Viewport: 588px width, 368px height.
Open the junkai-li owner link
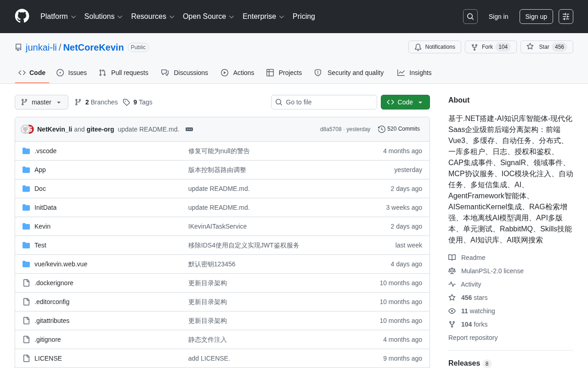click(41, 47)
